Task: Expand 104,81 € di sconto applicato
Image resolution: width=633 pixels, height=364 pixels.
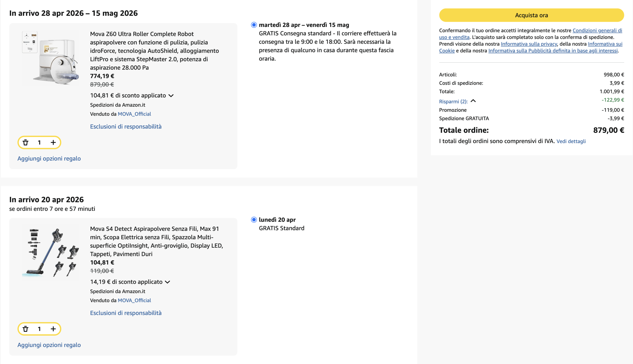Action: (171, 95)
